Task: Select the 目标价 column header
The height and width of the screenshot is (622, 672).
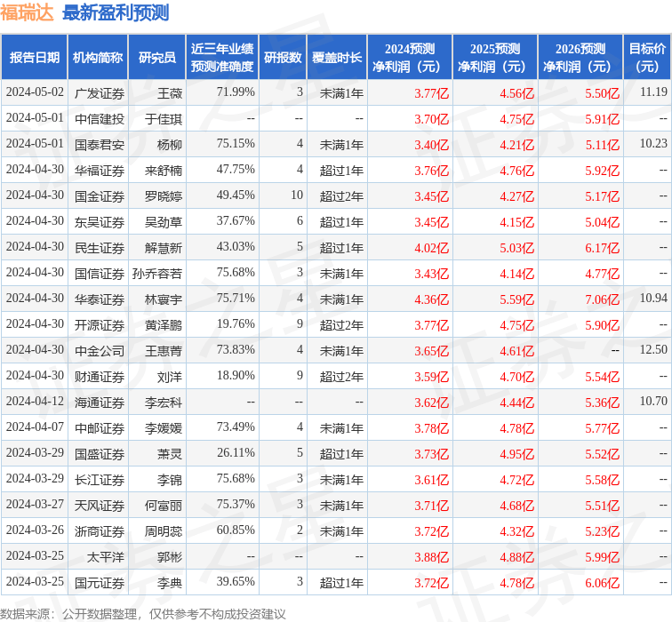Action: (647, 58)
